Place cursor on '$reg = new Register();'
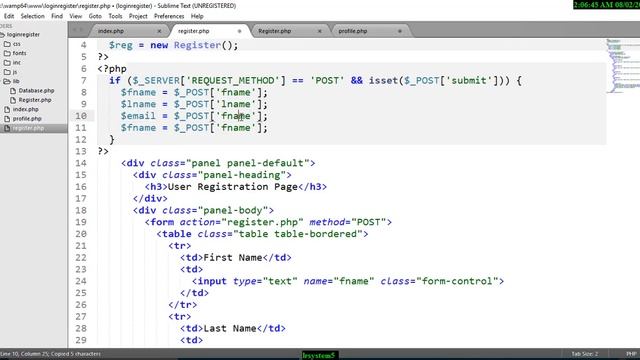Screen dimensions: 640x360 tap(173, 45)
